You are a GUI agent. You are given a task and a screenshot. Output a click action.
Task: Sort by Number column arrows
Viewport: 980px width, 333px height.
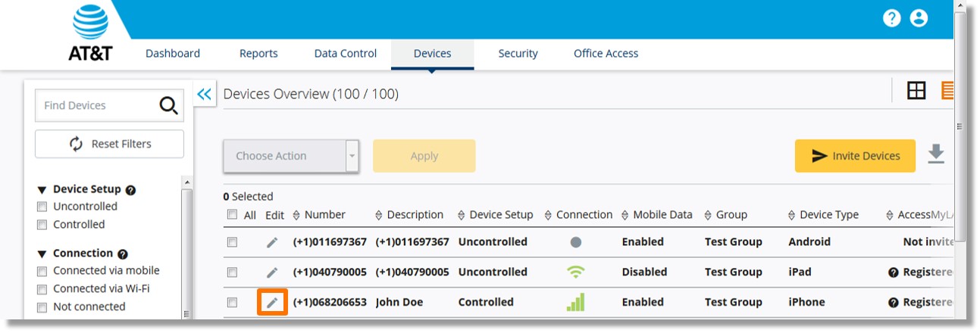pos(296,215)
